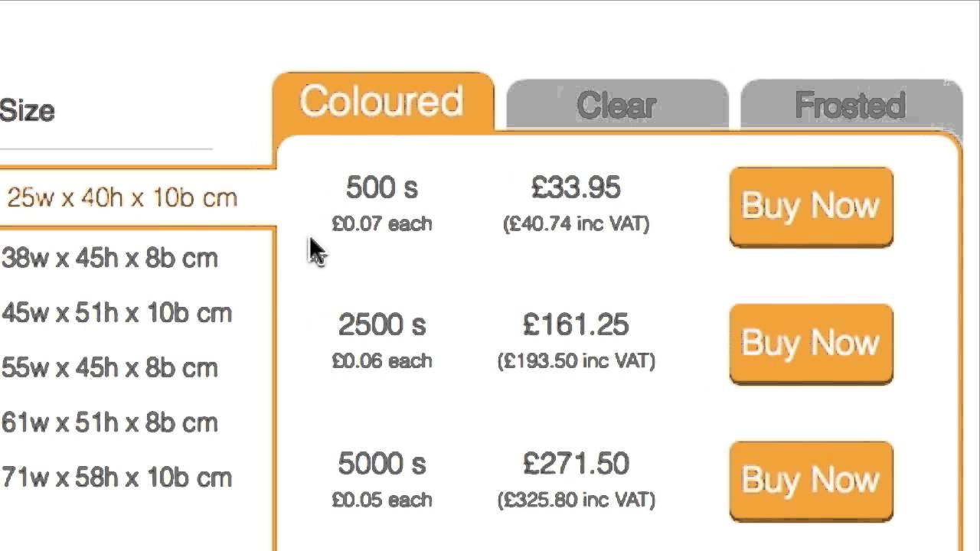Choose size 38w x 45h x 8b cm
Image resolution: width=980 pixels, height=551 pixels.
110,259
